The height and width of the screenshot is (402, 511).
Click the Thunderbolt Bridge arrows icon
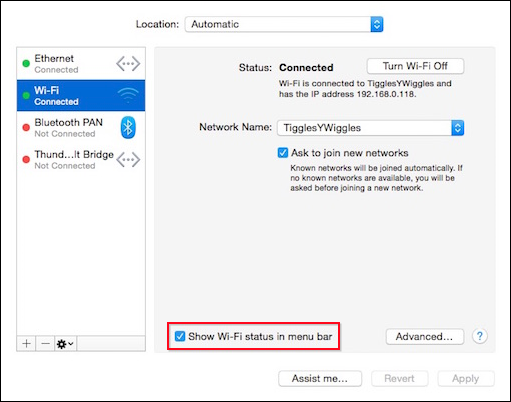coord(128,159)
